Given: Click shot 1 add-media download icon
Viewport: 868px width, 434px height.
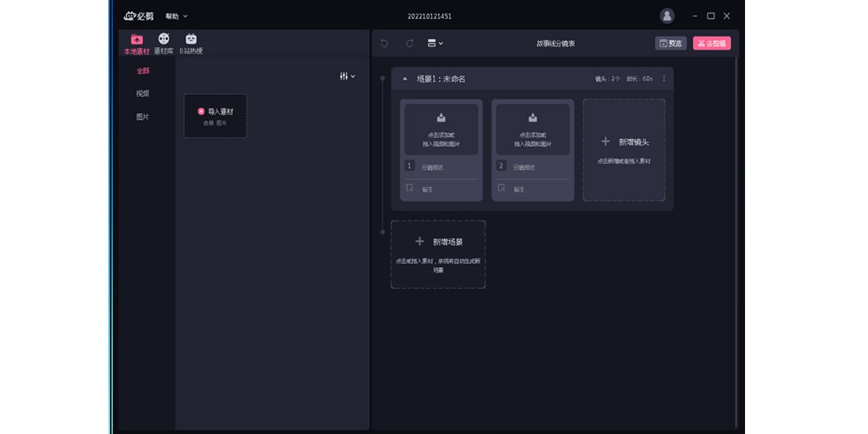Looking at the screenshot, I should click(441, 118).
